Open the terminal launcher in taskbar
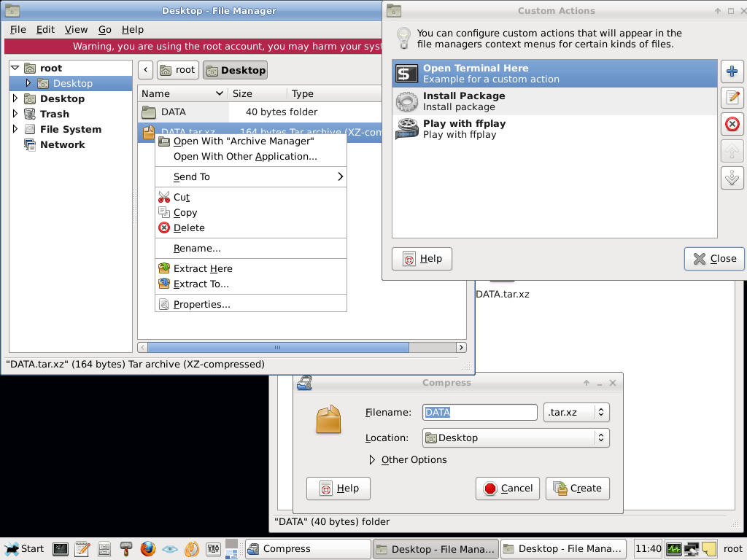The image size is (747, 560). coord(61,548)
